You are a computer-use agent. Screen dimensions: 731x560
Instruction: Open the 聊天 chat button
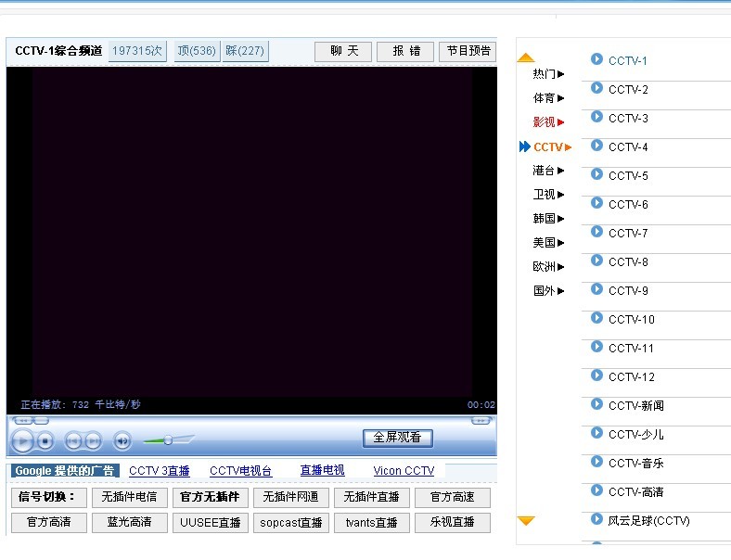coord(343,51)
